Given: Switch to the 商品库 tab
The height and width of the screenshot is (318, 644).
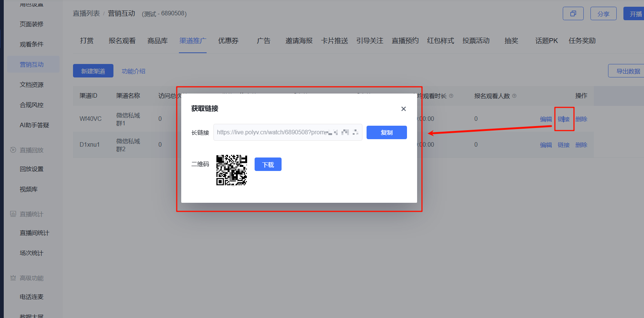Looking at the screenshot, I should point(158,41).
